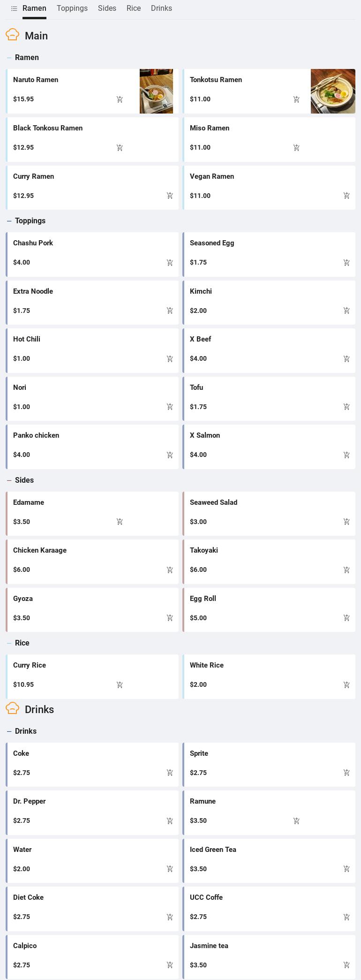This screenshot has height=980, width=361.
Task: Open the Sides tab
Action: 107,8
